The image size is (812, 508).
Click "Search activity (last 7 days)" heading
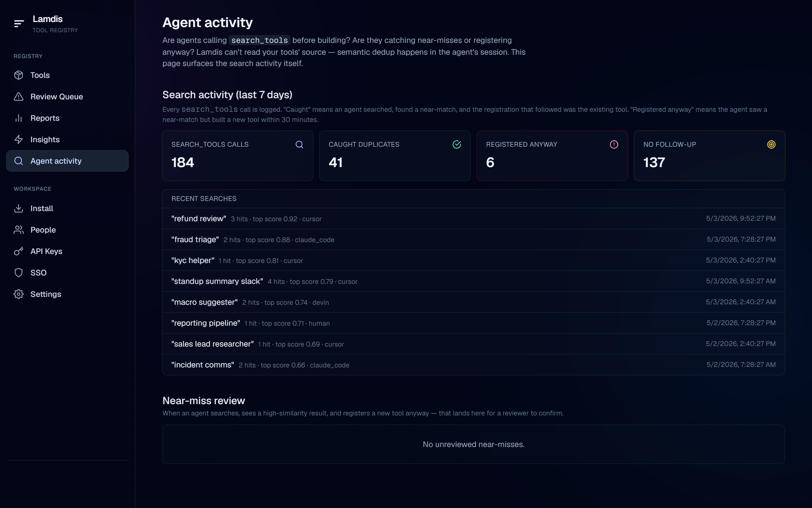[227, 95]
